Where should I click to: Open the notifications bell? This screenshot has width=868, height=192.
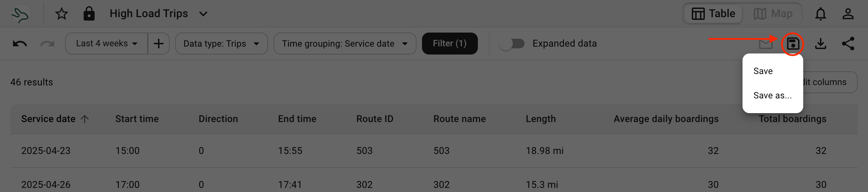[821, 14]
